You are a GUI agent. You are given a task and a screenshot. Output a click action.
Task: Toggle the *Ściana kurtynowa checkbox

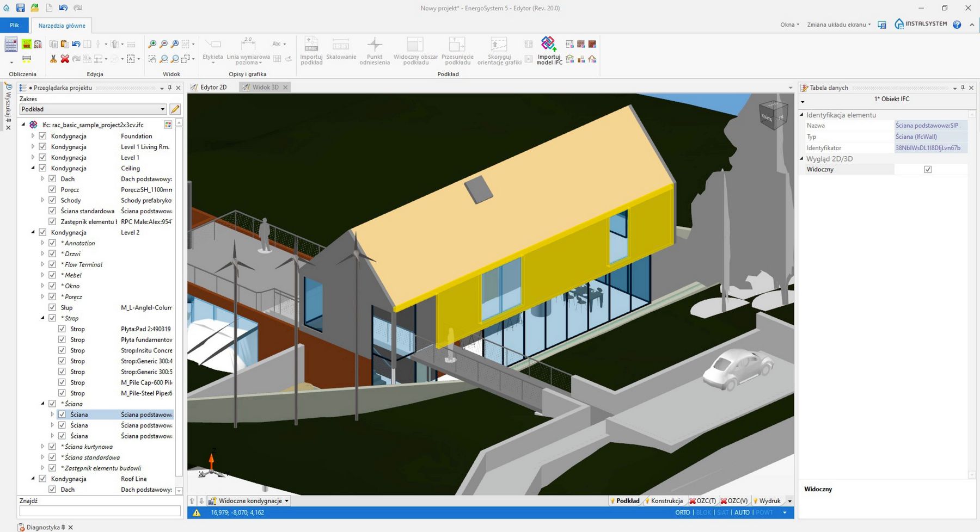[x=52, y=447]
